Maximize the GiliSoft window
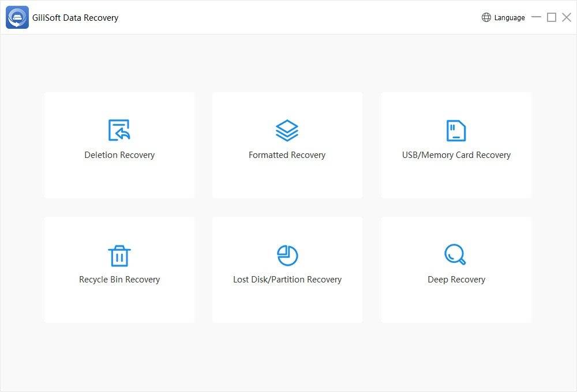 (551, 17)
